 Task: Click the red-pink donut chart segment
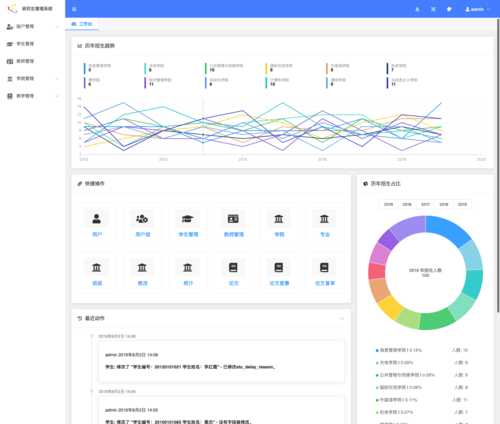377,271
